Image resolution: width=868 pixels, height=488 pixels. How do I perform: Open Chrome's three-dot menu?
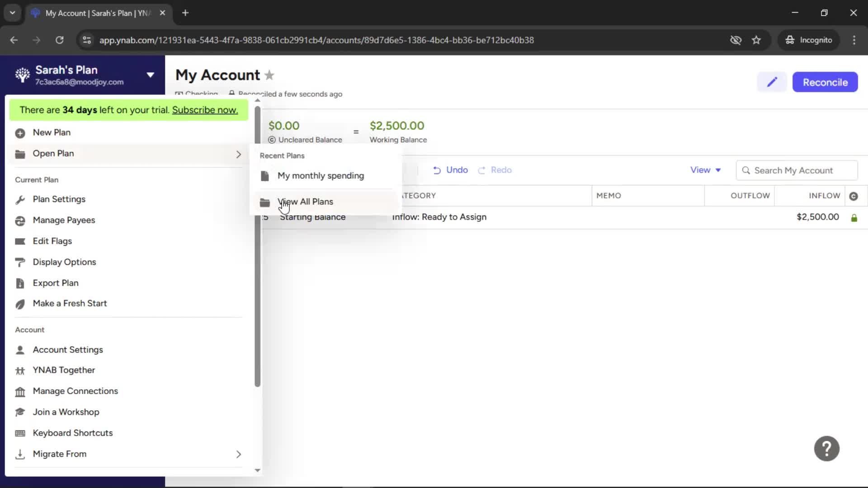point(854,40)
